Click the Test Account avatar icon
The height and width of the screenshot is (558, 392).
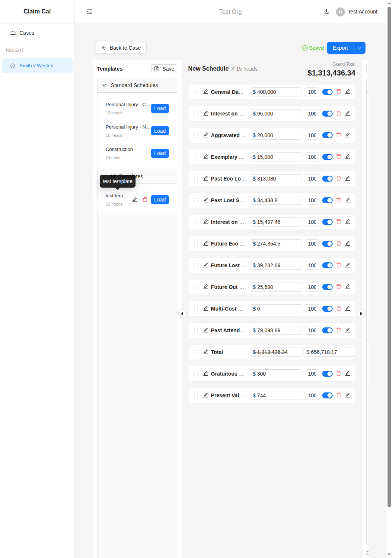(340, 12)
